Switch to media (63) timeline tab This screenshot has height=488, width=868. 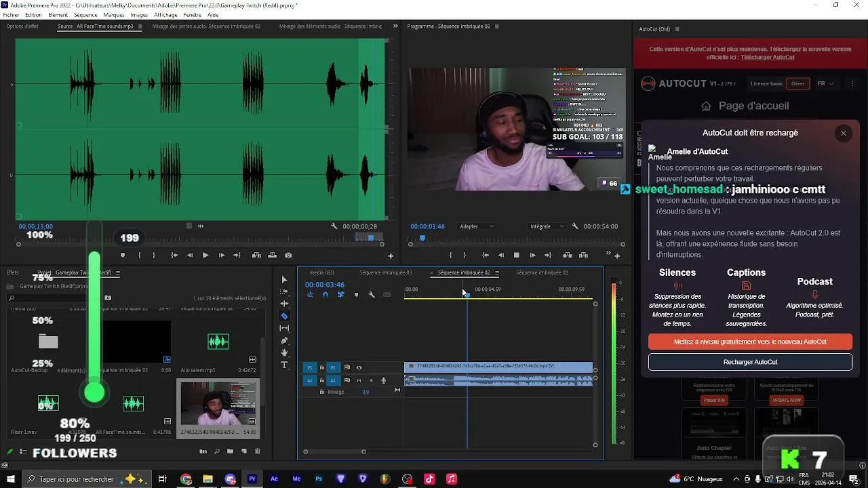point(321,272)
